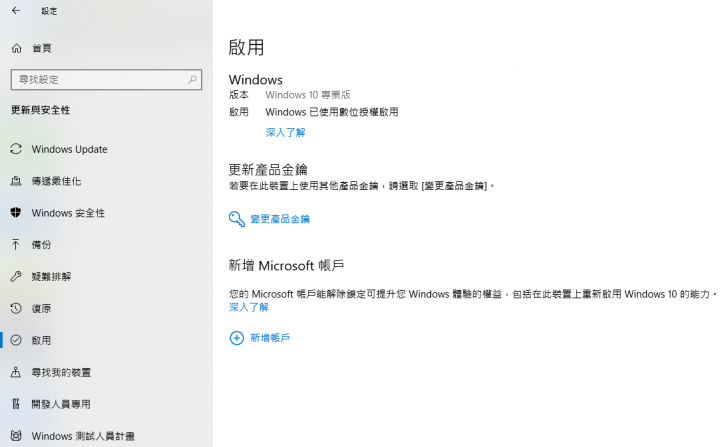Open 首頁 home icon
Screen dimensions: 720x447
tap(17, 48)
